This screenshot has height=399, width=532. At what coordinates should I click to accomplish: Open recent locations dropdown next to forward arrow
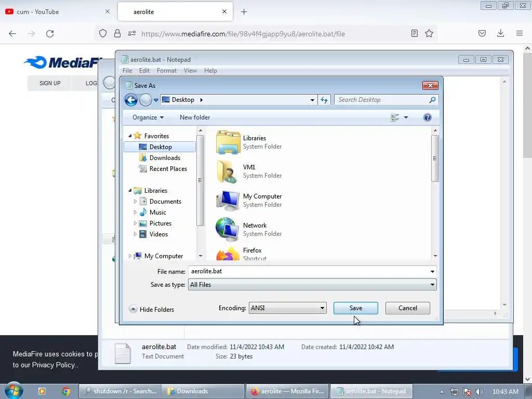156,100
